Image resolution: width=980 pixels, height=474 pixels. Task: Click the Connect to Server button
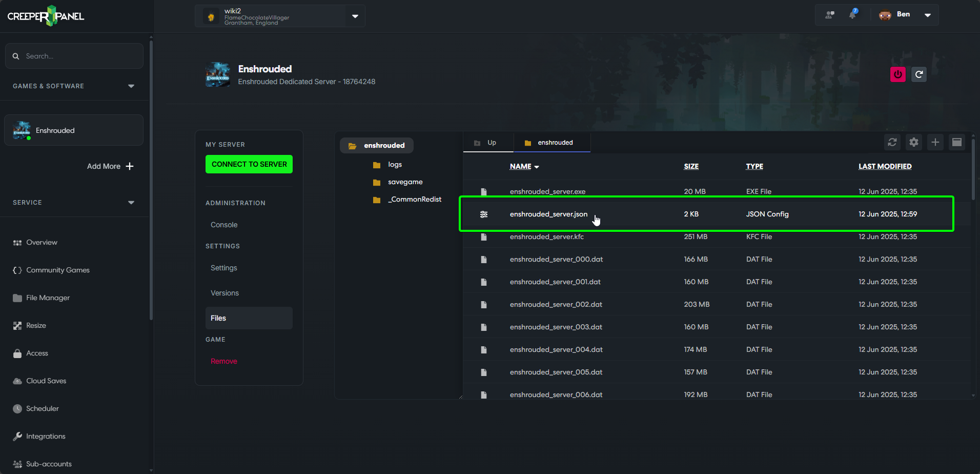(249, 164)
